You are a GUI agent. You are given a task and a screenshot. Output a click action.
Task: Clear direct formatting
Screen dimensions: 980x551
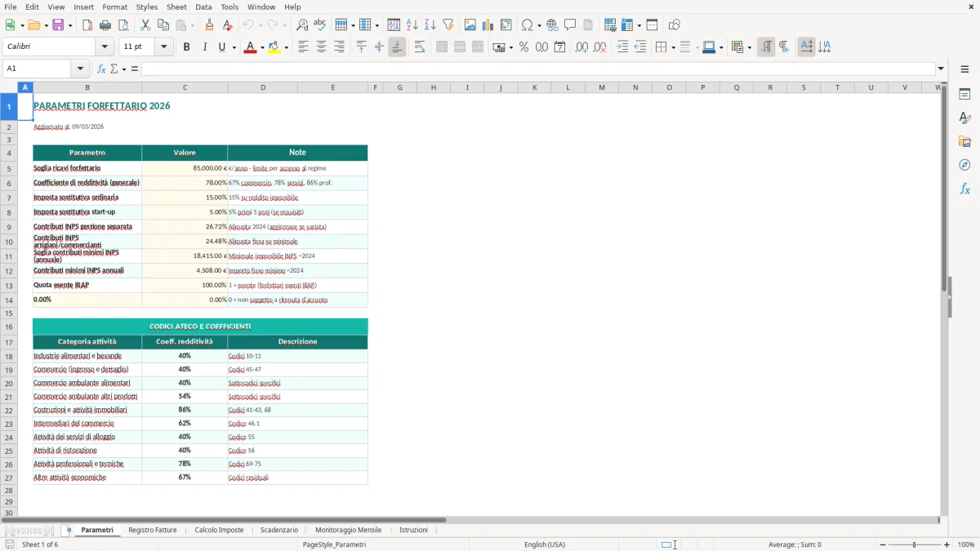click(227, 25)
